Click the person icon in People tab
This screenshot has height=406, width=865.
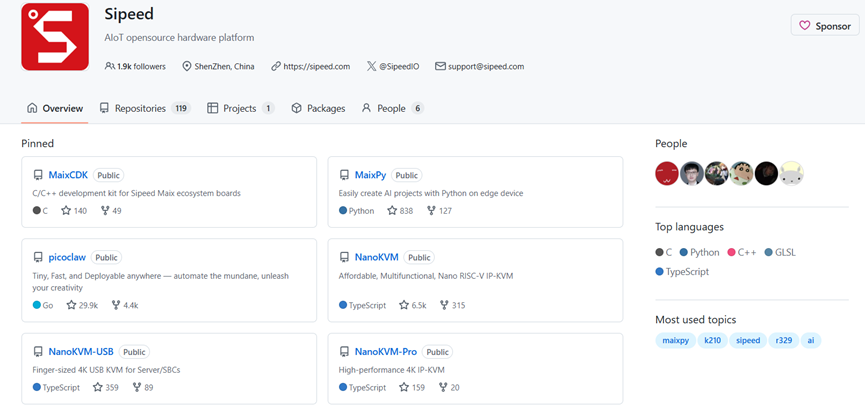[366, 108]
